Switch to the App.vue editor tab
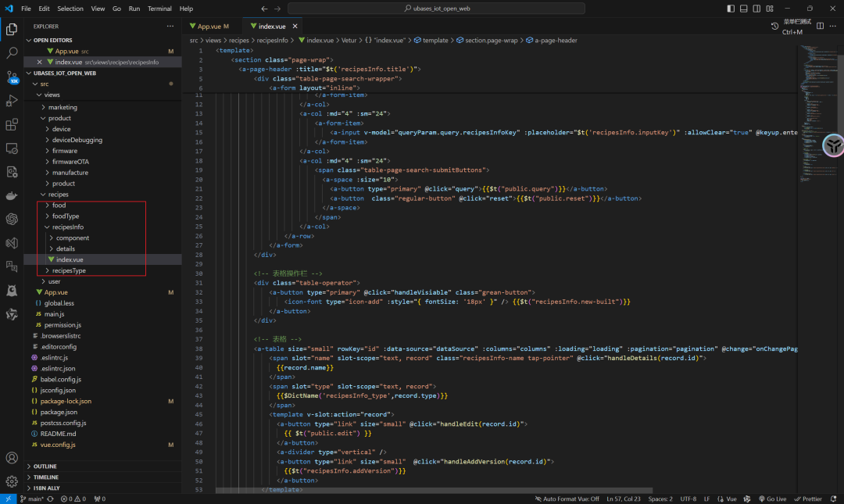The width and height of the screenshot is (844, 504). pos(209,26)
